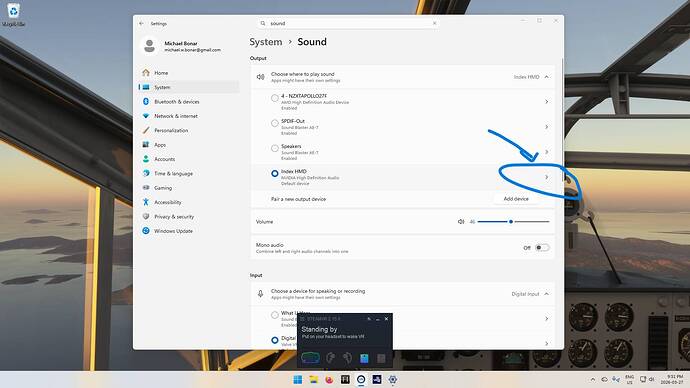Select SPDIF-Out output radio button
The width and height of the screenshot is (690, 388).
pyautogui.click(x=275, y=123)
